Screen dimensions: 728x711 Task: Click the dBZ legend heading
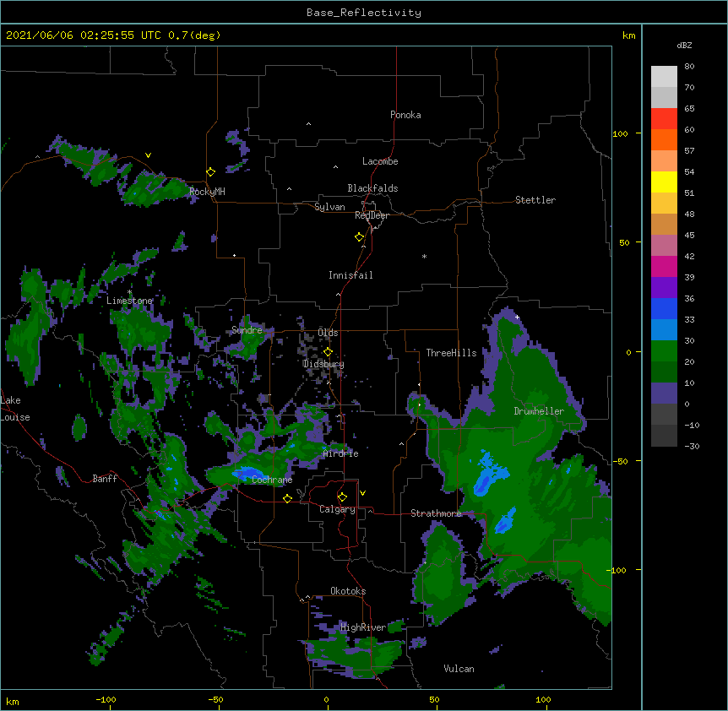click(684, 45)
